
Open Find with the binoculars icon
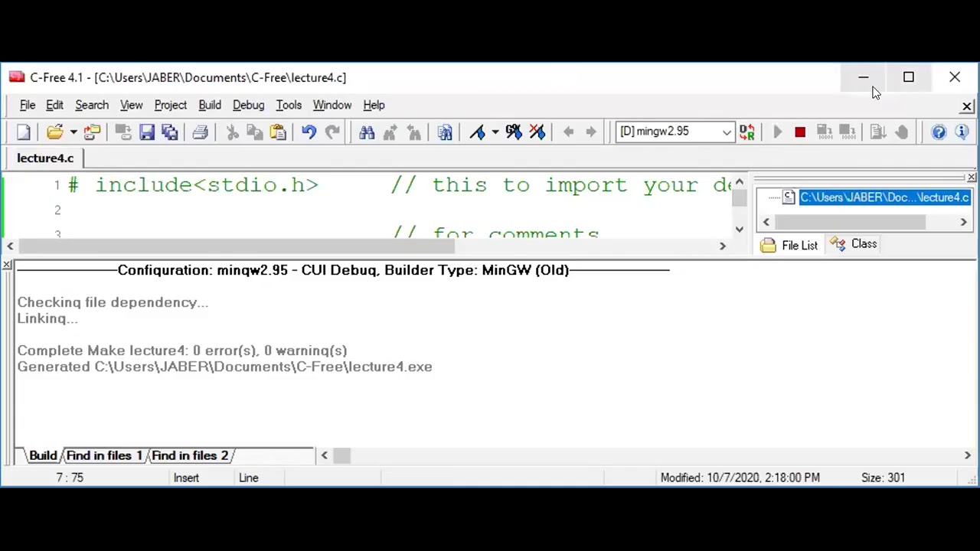(x=367, y=132)
